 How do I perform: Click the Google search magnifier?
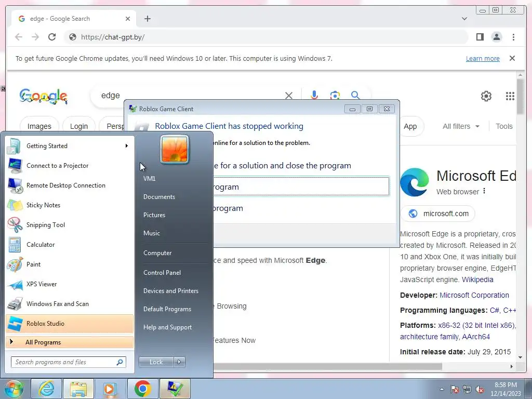click(355, 96)
